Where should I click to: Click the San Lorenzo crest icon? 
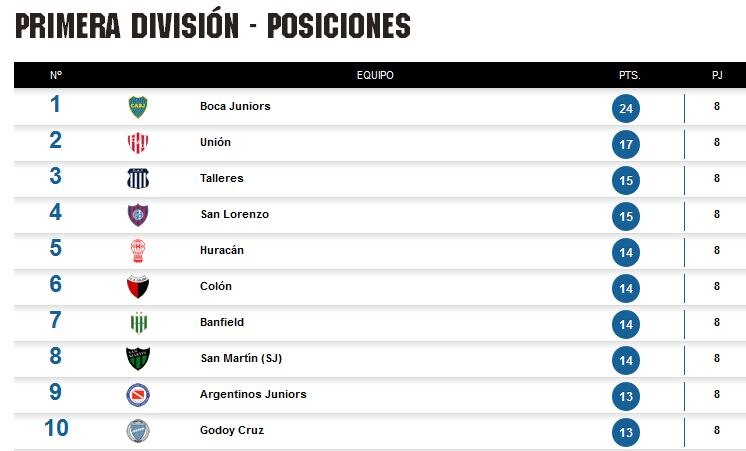click(138, 215)
